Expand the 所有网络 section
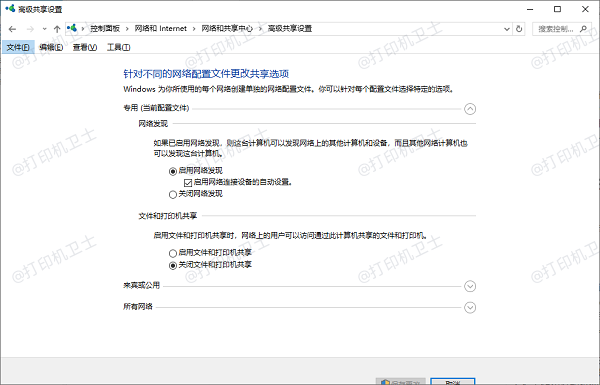Screen dimensions: 600x385 coord(470,307)
